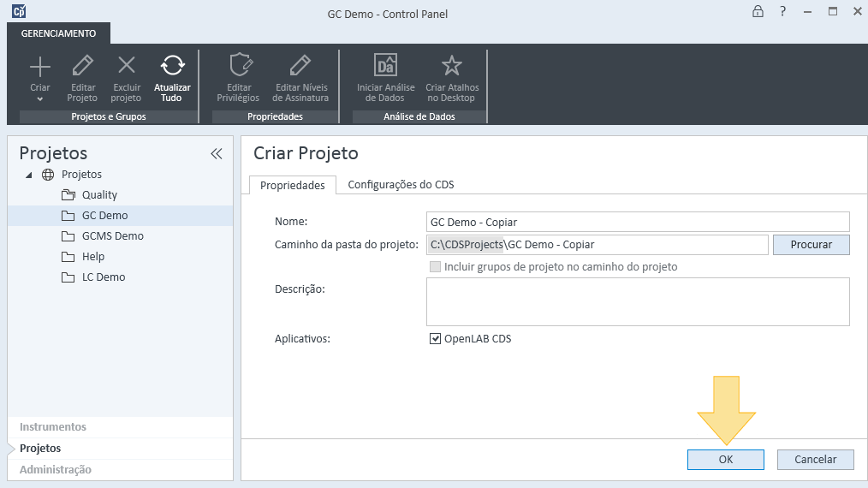Click the OK button
Image resolution: width=868 pixels, height=488 pixels.
pos(726,459)
